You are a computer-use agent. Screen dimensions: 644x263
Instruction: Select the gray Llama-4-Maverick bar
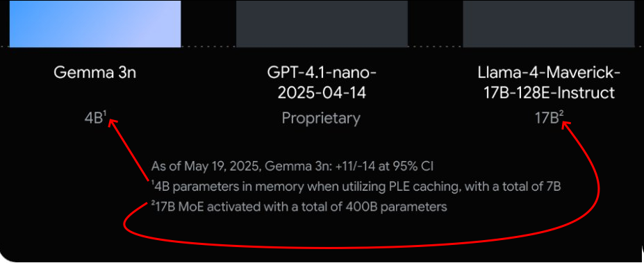pyautogui.click(x=549, y=24)
